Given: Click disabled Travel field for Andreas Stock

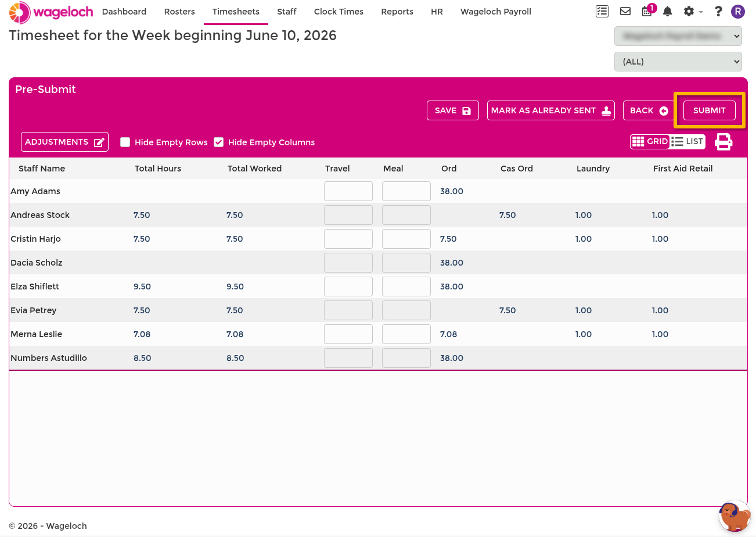Looking at the screenshot, I should 348,215.
